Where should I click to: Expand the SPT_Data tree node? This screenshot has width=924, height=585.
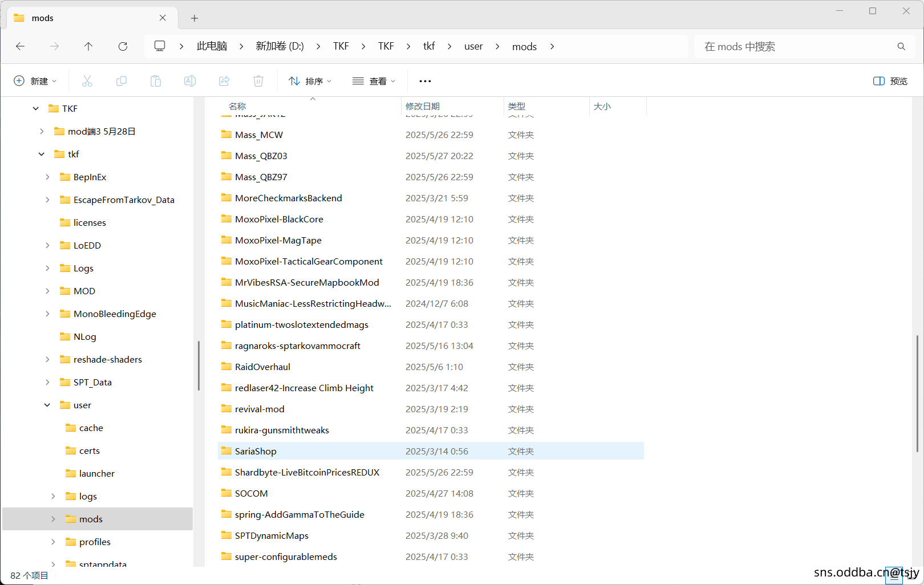click(x=47, y=382)
